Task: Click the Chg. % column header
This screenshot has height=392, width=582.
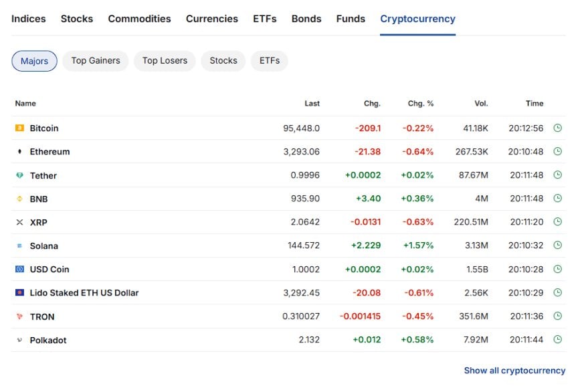Action: [x=421, y=104]
